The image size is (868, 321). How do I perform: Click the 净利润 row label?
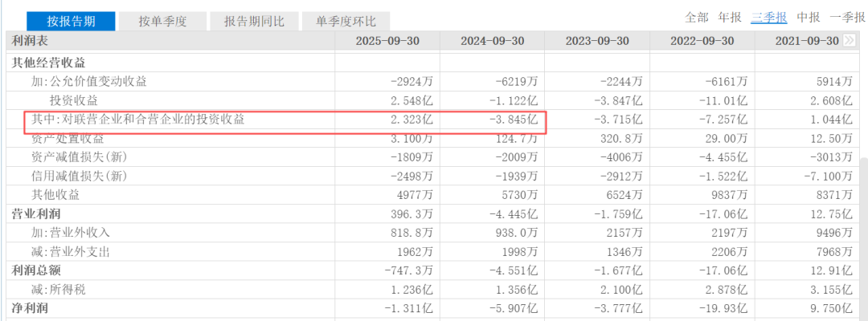tap(30, 308)
